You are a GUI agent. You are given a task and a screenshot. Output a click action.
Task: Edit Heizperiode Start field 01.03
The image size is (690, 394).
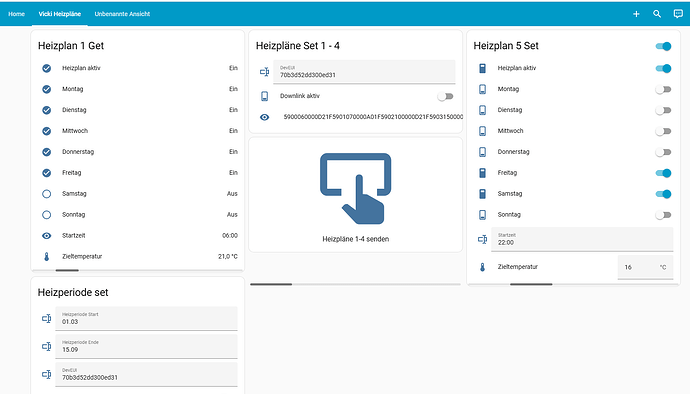pyautogui.click(x=147, y=318)
